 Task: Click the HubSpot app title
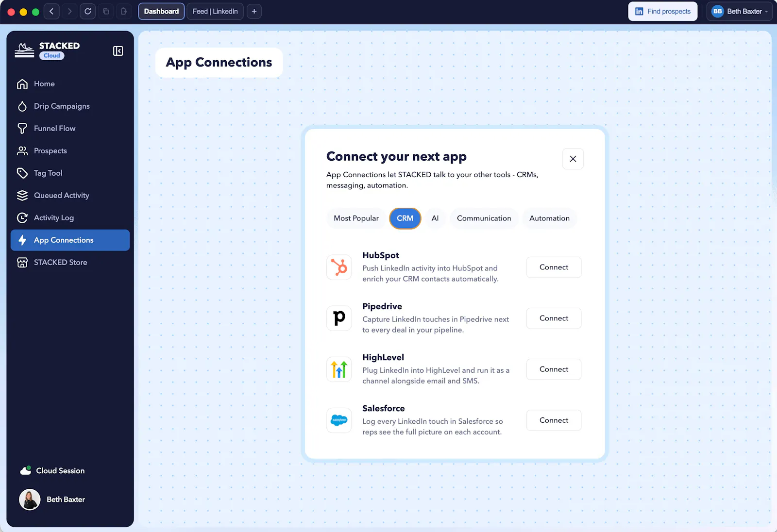tap(381, 255)
